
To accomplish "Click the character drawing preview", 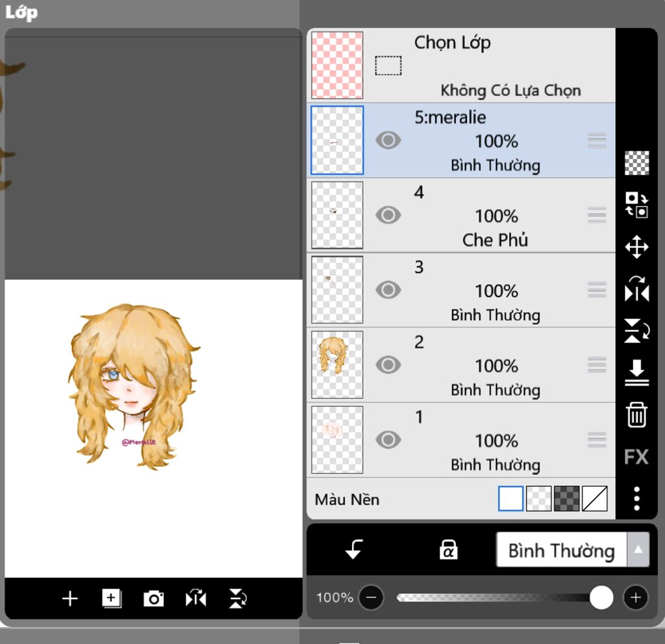I will pos(134,386).
